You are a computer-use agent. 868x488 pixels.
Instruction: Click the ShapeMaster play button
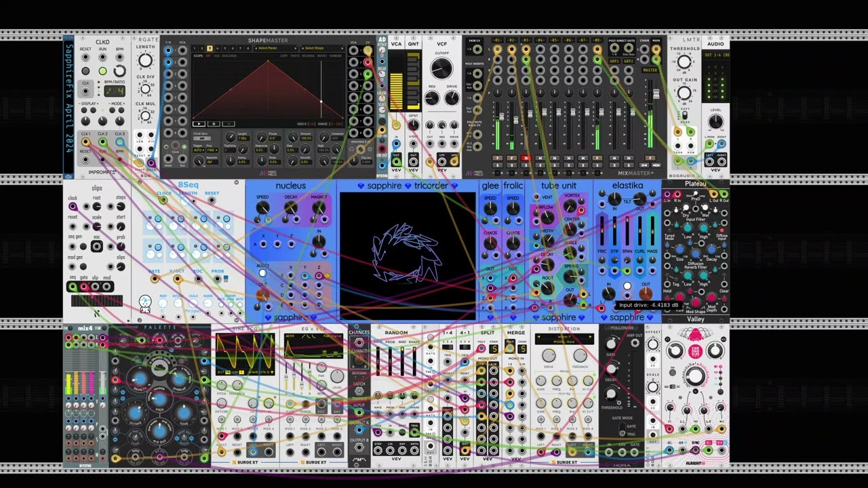point(199,124)
